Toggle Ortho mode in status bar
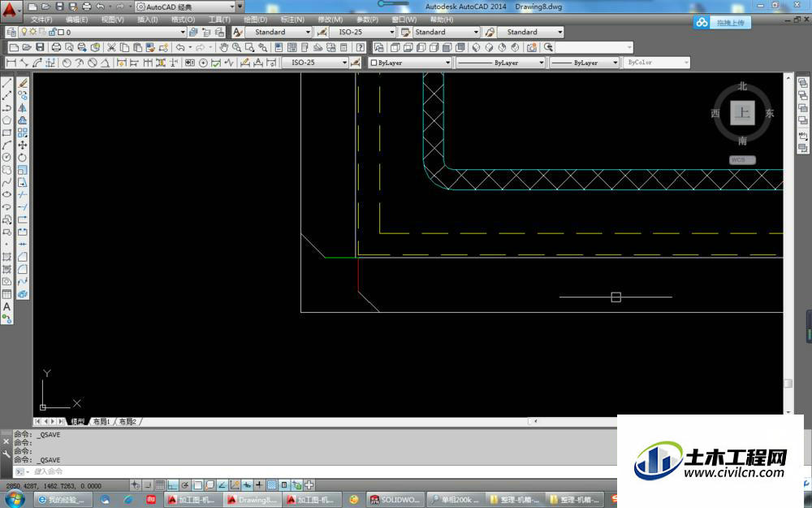812x508 pixels. pos(172,485)
